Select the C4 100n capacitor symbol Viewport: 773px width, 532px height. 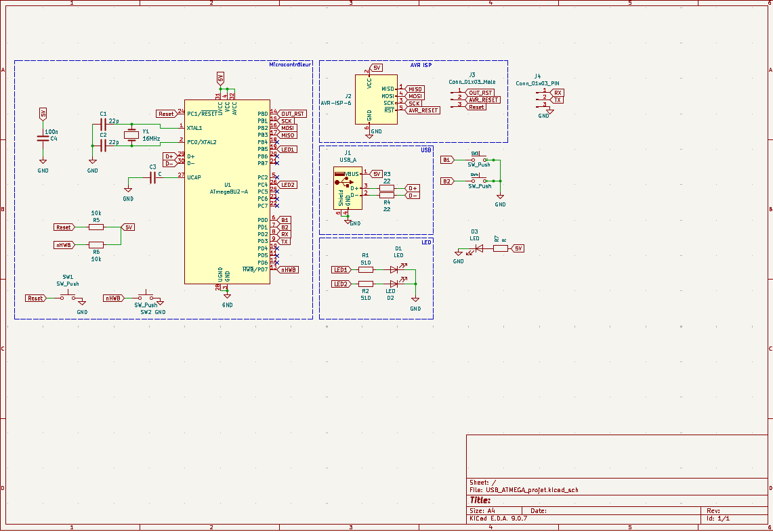(x=43, y=139)
